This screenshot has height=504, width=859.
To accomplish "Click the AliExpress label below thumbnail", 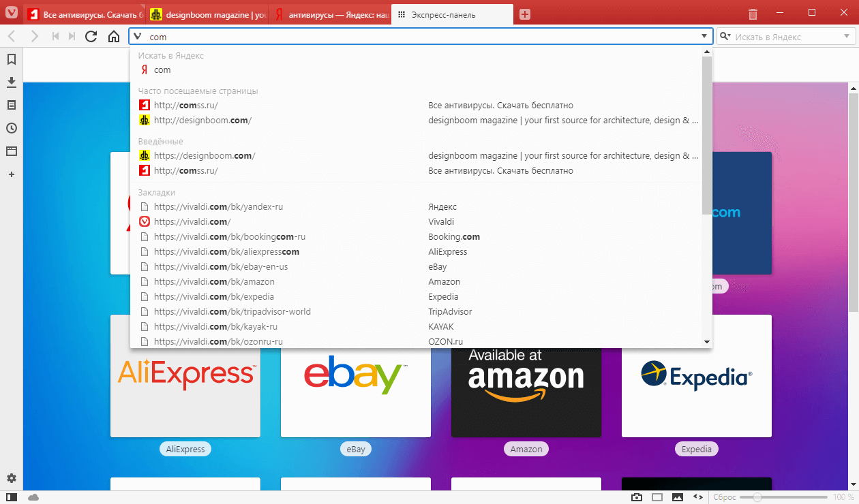I will click(x=185, y=449).
